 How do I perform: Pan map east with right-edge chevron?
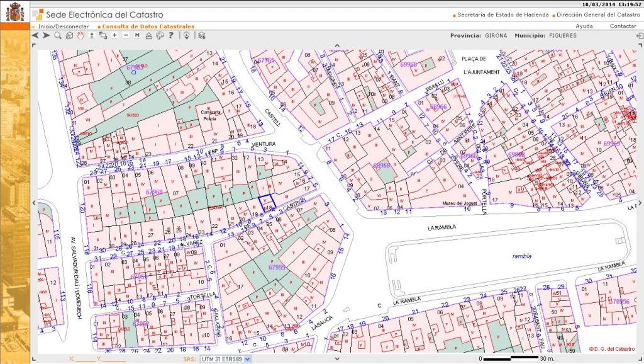pos(640,202)
